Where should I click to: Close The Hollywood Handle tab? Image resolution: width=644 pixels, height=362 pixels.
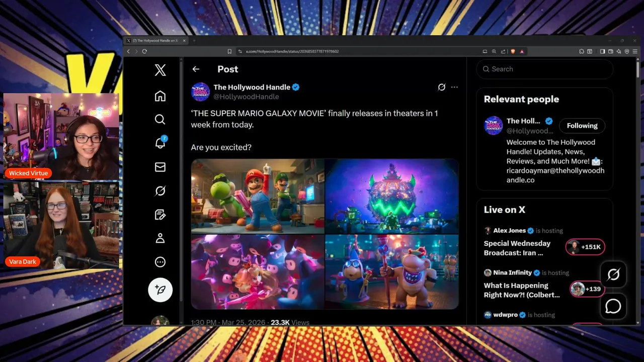point(184,40)
